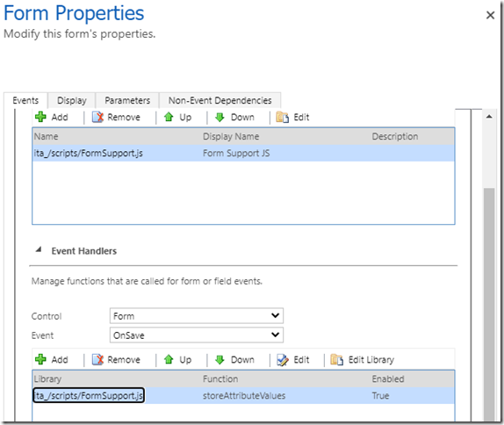Screen dimensions: 504x425
Task: Click the Description column header
Action: click(x=395, y=136)
